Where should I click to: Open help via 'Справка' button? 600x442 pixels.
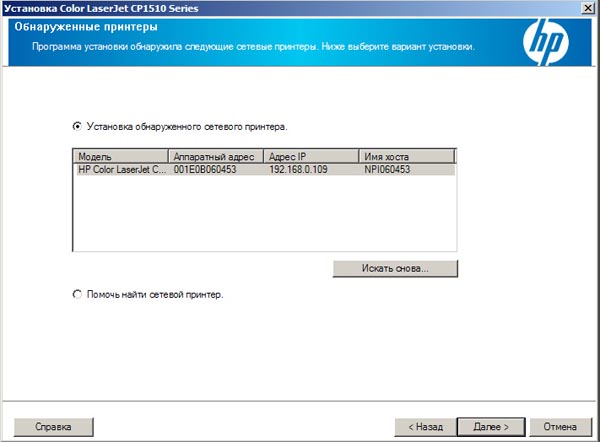pos(53,427)
